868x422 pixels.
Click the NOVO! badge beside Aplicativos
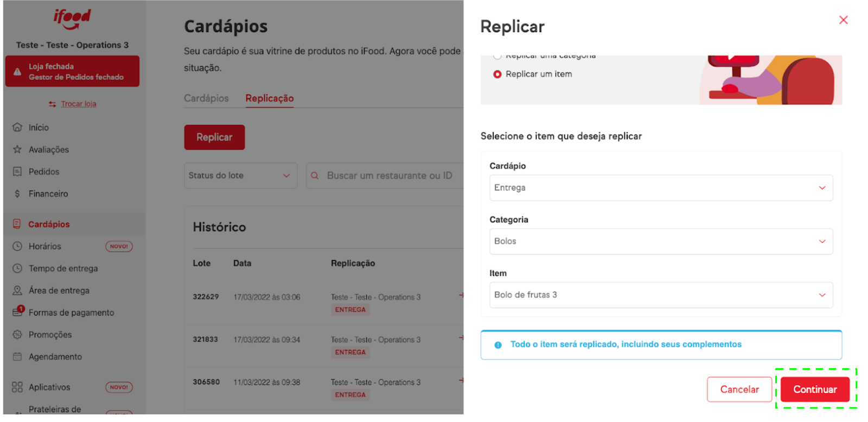pos(119,387)
